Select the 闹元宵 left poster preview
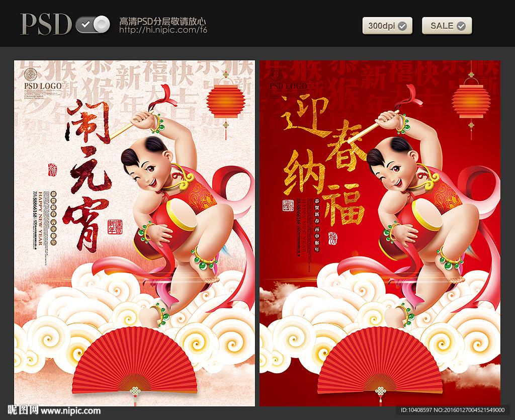 [x=134, y=233]
